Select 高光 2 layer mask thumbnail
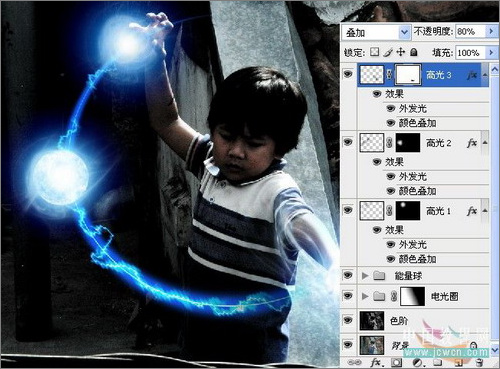 click(408, 143)
